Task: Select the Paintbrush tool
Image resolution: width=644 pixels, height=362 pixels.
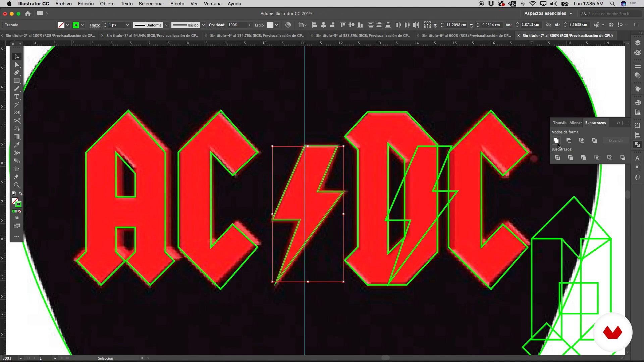Action: point(17,89)
